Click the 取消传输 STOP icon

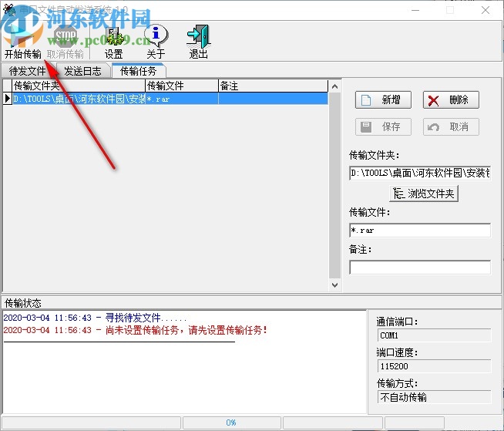pyautogui.click(x=66, y=36)
